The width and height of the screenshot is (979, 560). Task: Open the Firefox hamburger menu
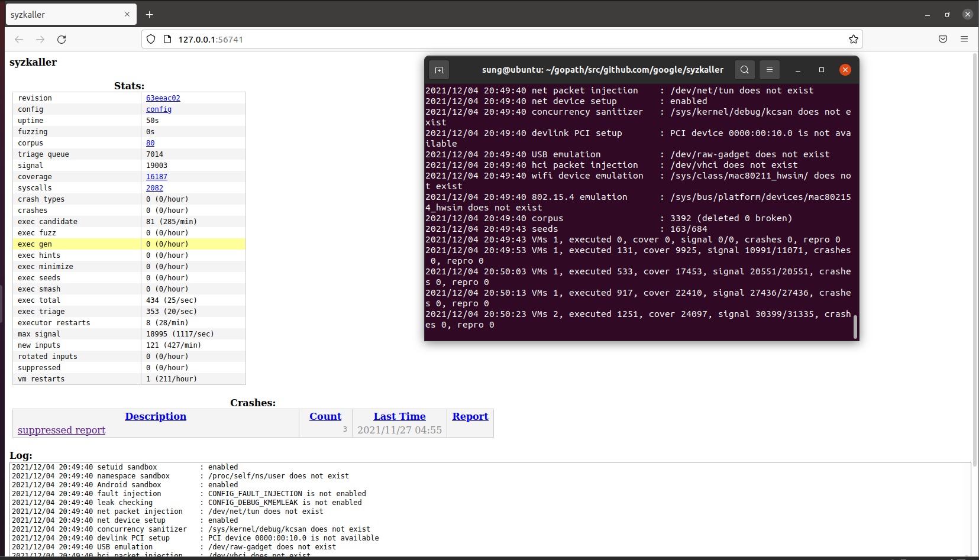(964, 40)
